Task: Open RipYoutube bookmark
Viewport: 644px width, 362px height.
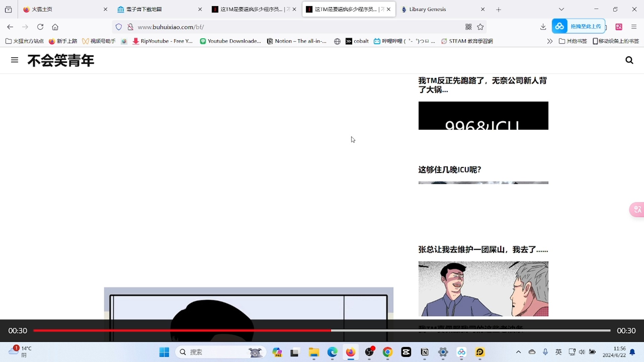Action: (x=163, y=41)
